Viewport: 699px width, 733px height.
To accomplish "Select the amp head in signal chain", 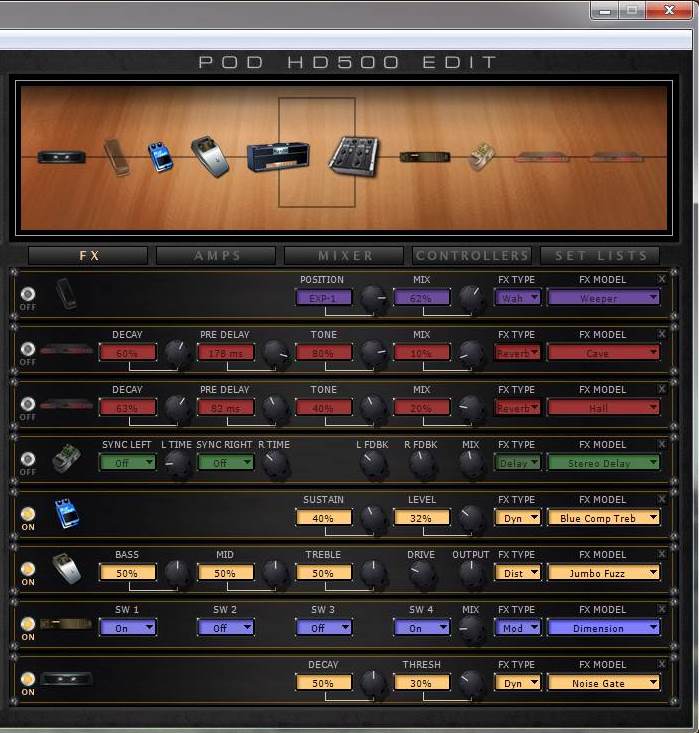I will [x=278, y=157].
